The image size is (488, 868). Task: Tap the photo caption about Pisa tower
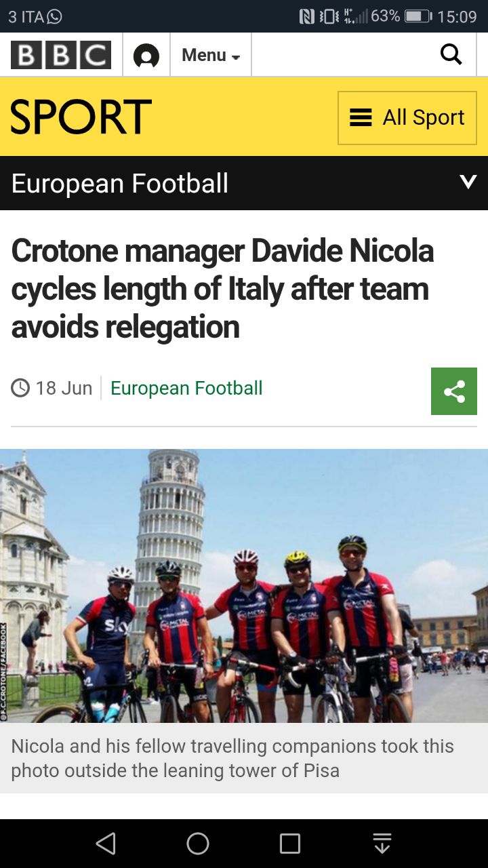pyautogui.click(x=232, y=758)
